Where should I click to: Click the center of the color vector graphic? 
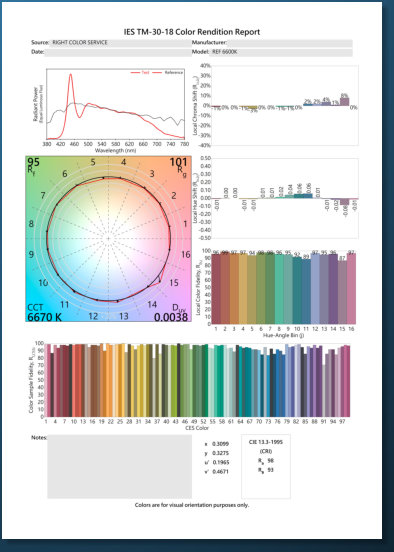(108, 239)
